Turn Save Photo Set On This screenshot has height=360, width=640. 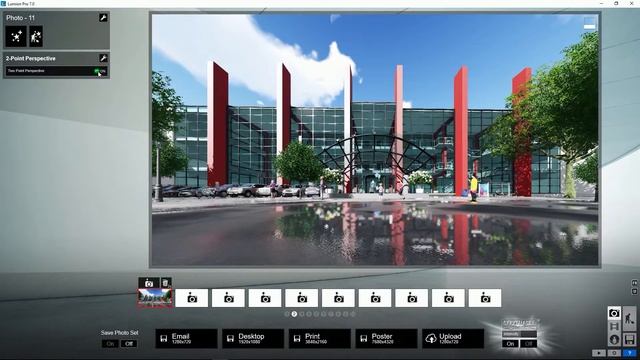(x=110, y=344)
